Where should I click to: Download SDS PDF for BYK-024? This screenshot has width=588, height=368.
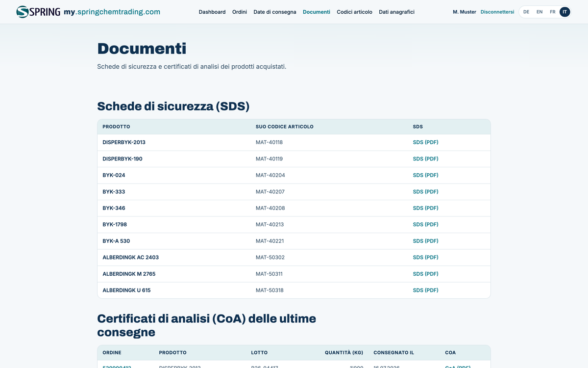click(x=425, y=175)
